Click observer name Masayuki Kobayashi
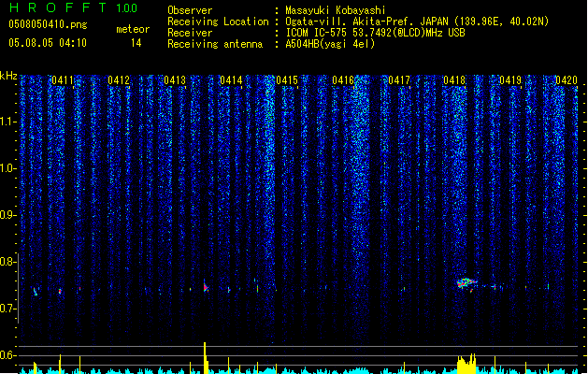Image resolution: width=588 pixels, height=374 pixels. point(336,10)
